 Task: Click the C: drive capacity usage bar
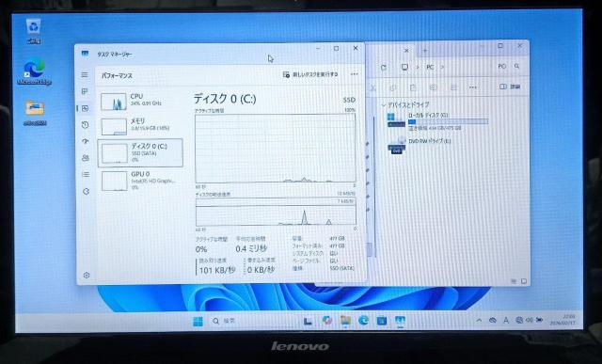448,121
